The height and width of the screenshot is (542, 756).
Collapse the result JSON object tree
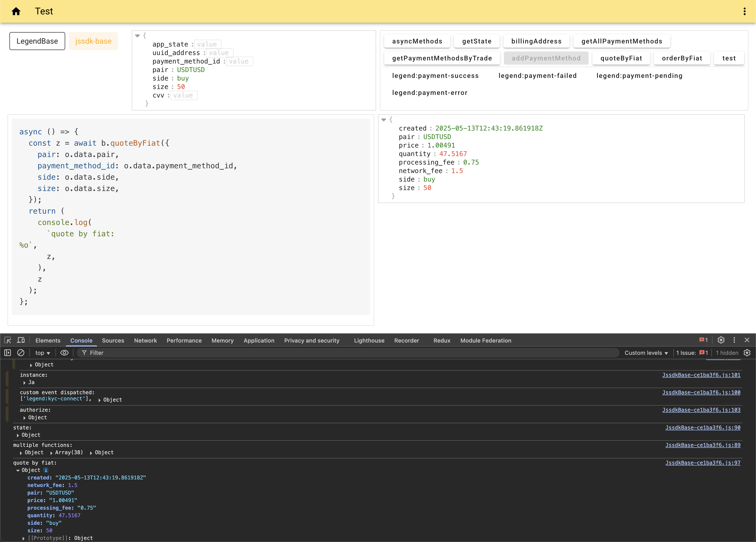(x=384, y=120)
